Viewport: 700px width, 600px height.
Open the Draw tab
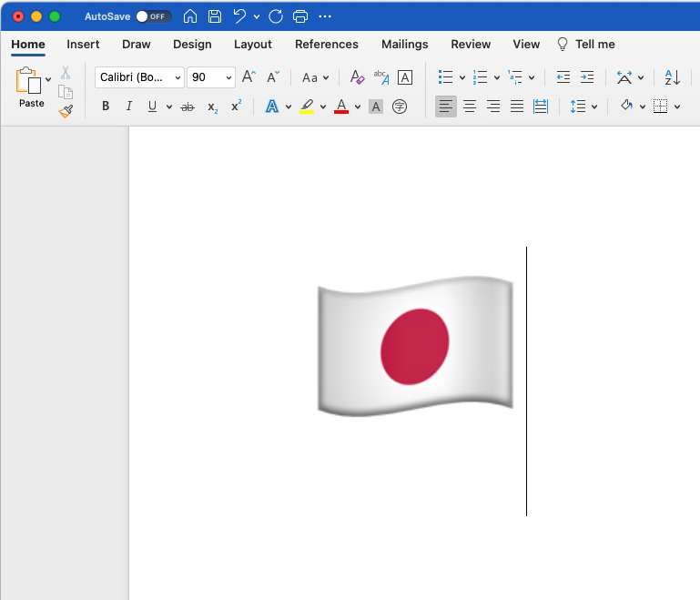tap(137, 45)
